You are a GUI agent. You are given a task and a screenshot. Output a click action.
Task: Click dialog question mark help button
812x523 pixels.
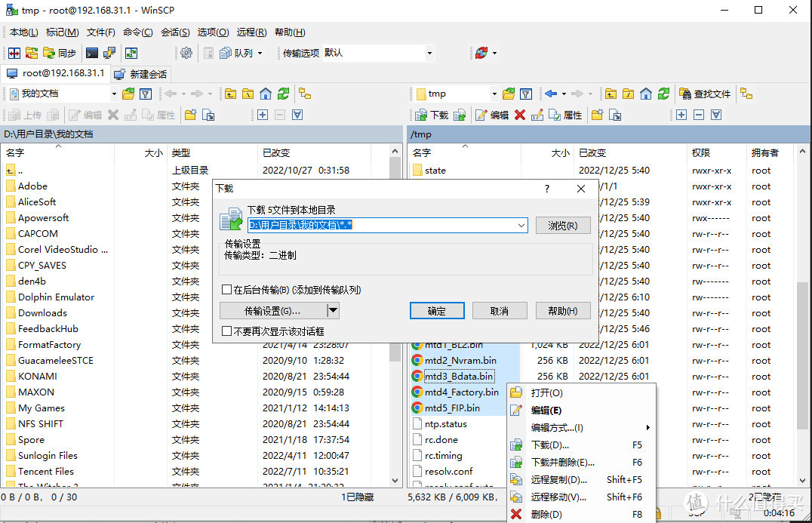click(547, 189)
